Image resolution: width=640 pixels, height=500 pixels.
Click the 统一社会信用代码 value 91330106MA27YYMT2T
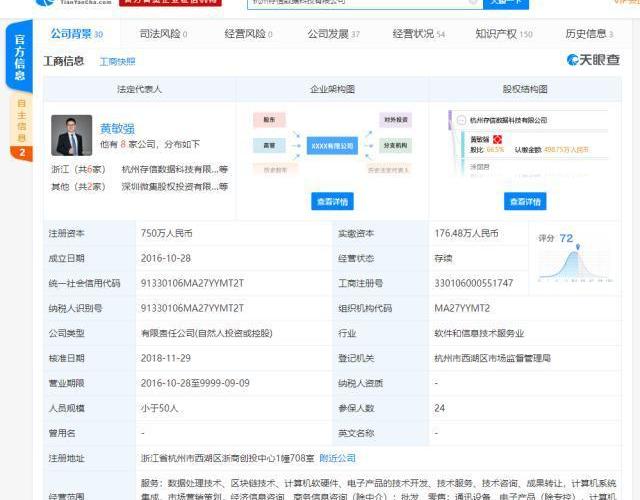192,283
